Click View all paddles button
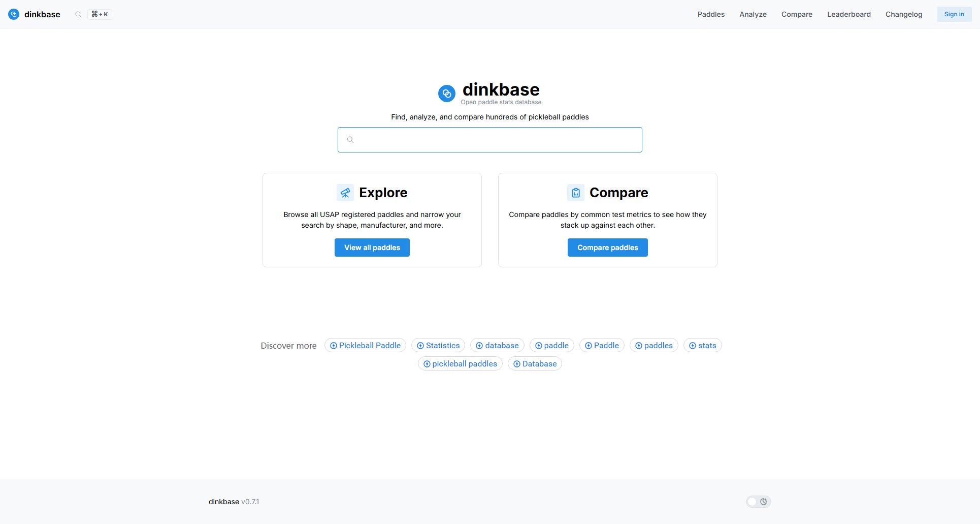The height and width of the screenshot is (524, 980). click(x=372, y=248)
